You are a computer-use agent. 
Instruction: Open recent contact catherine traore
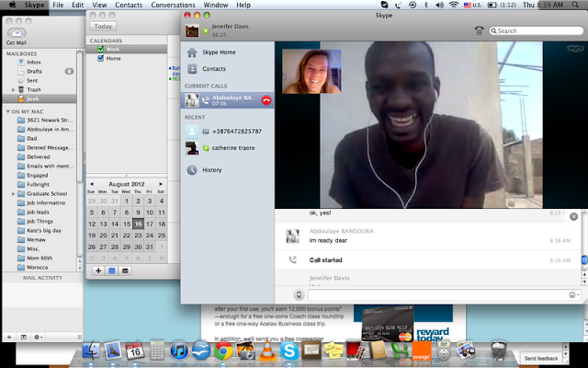pos(227,148)
